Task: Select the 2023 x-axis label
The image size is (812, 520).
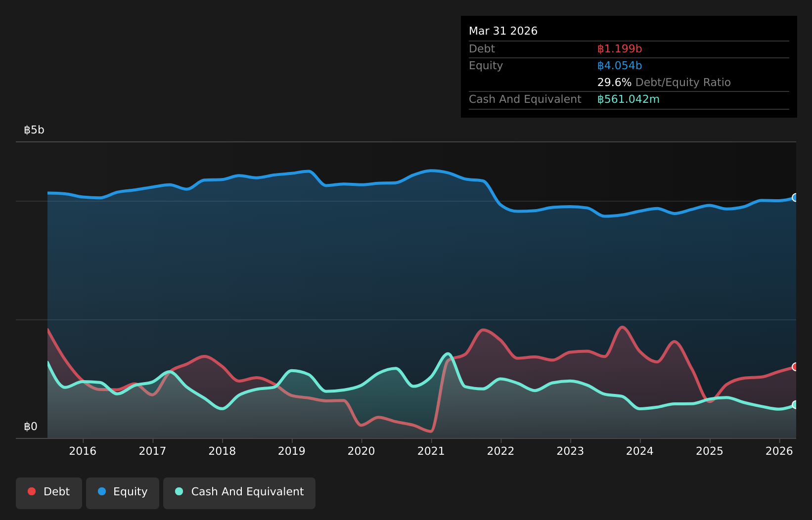Action: tap(570, 451)
